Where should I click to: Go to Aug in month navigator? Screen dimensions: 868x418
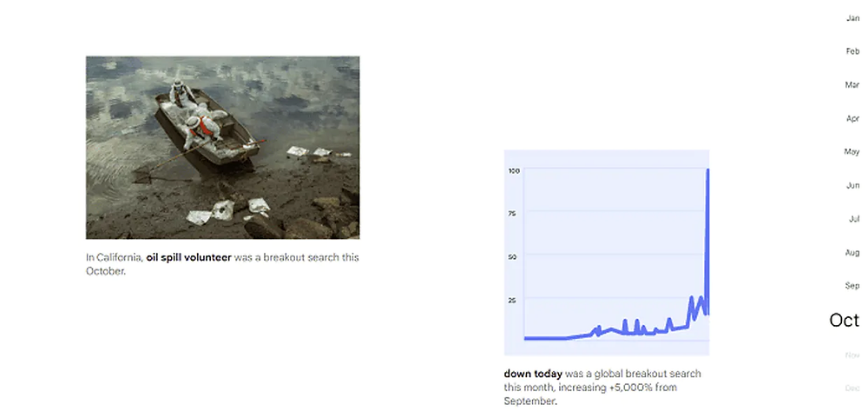(x=852, y=253)
